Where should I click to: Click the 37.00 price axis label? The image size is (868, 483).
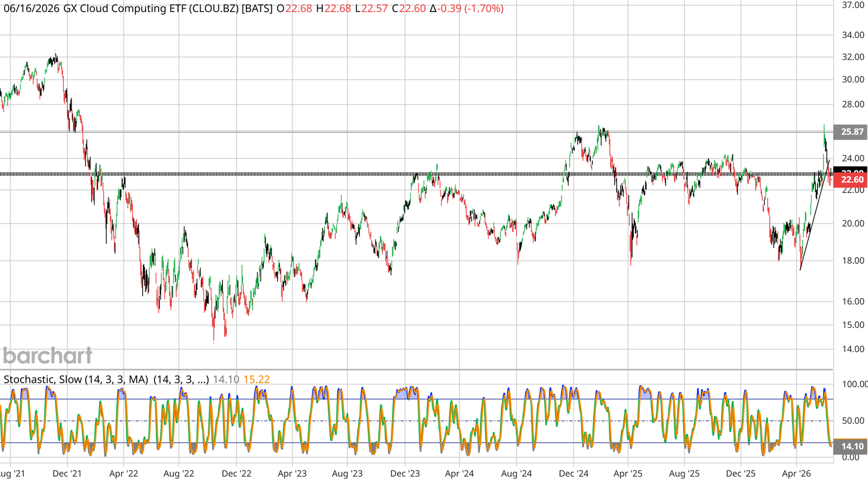[853, 5]
